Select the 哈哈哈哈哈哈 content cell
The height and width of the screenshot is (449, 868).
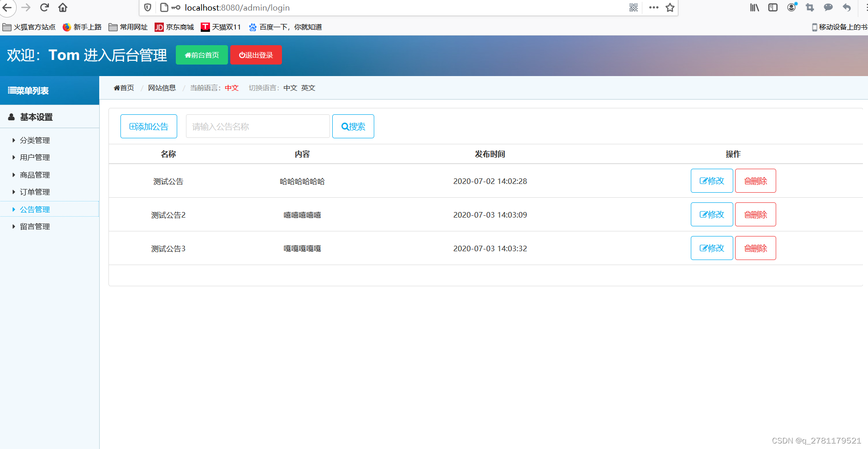(x=302, y=181)
